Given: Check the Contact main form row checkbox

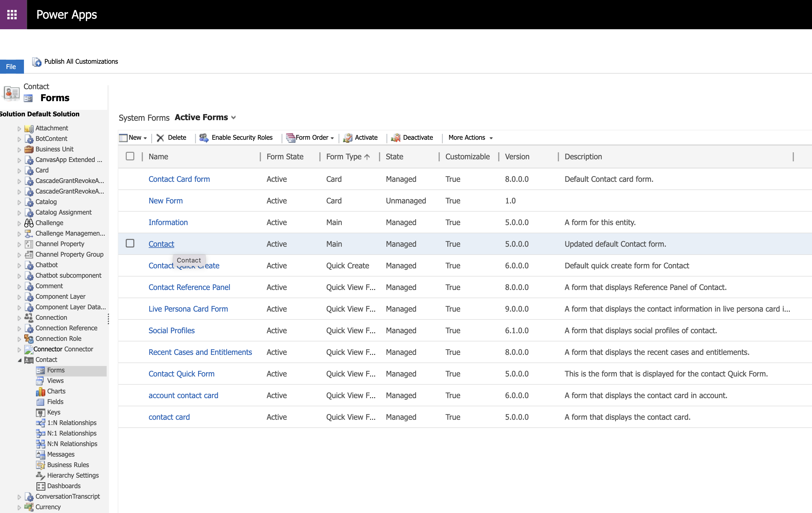Looking at the screenshot, I should pyautogui.click(x=130, y=243).
